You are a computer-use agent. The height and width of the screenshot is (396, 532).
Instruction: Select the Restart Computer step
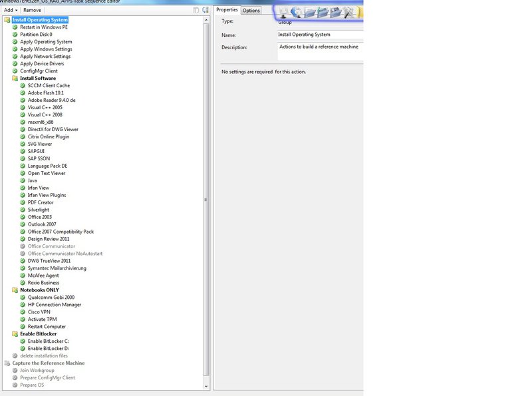[x=47, y=326]
